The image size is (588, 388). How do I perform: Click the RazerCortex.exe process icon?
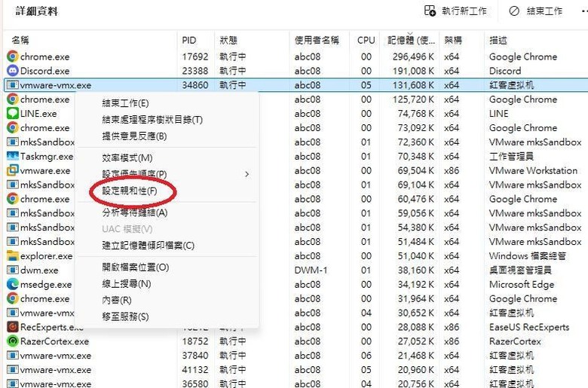tap(12, 341)
